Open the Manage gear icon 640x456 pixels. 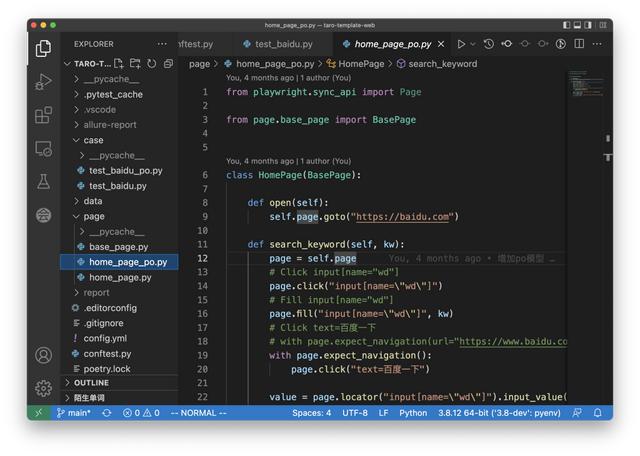43,388
